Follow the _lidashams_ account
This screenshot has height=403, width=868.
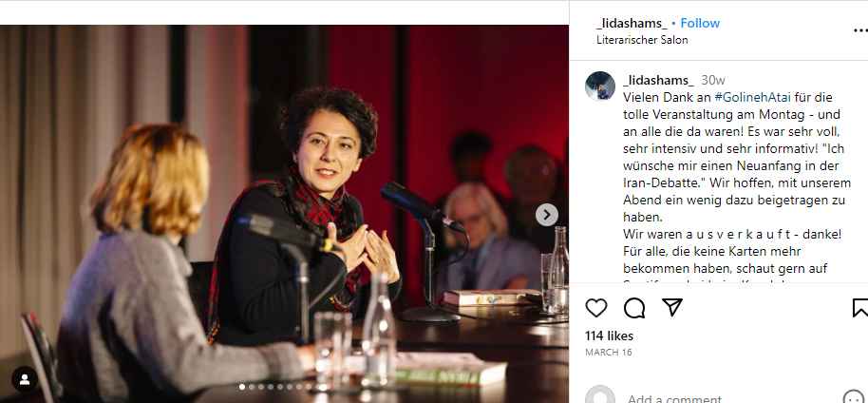tap(700, 23)
